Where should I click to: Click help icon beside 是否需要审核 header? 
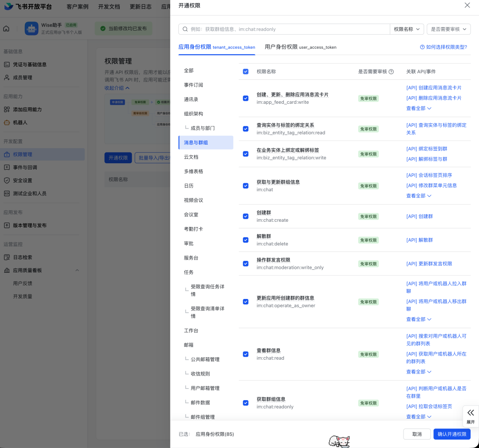[391, 72]
